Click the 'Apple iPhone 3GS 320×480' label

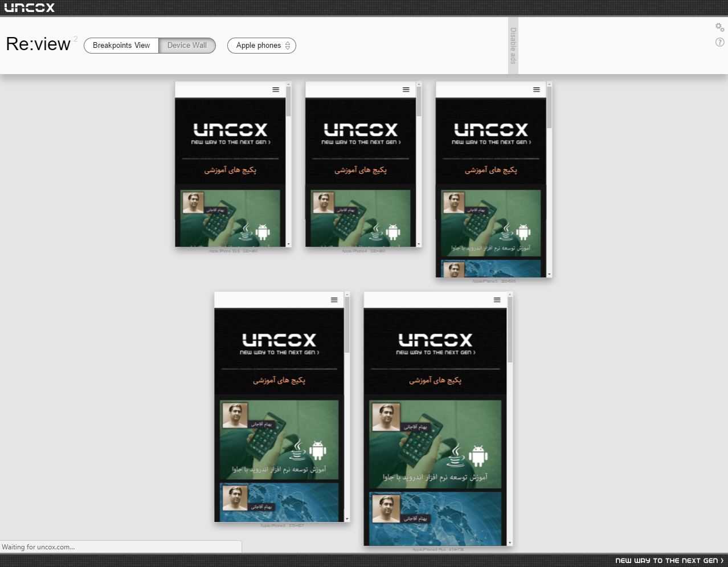click(234, 251)
